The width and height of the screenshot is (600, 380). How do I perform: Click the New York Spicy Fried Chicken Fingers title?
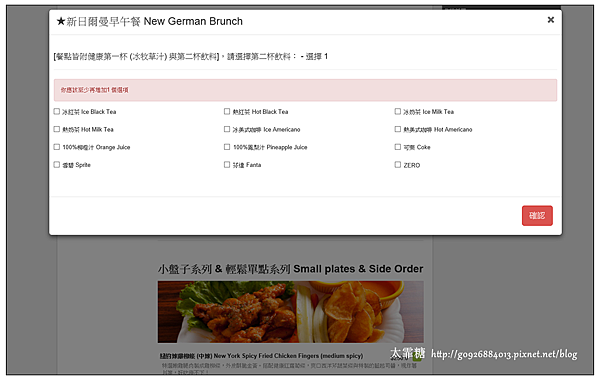tap(261, 356)
